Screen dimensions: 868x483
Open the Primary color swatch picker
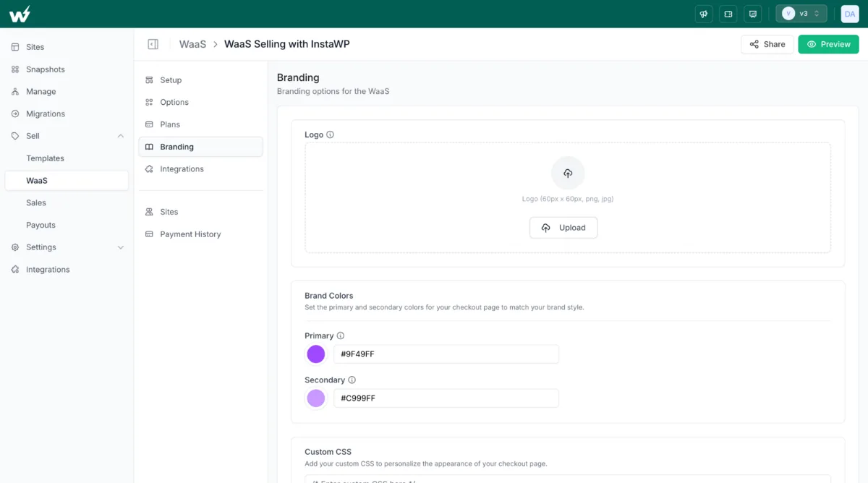click(x=316, y=354)
